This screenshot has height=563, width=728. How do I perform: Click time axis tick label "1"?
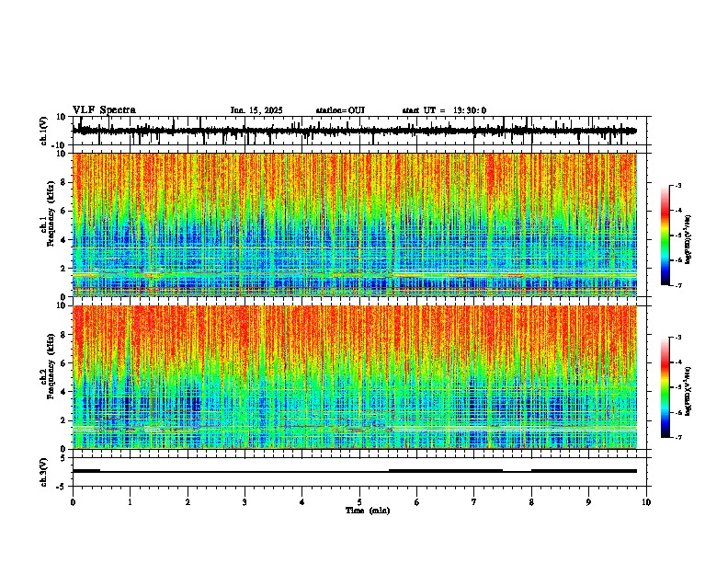click(130, 502)
